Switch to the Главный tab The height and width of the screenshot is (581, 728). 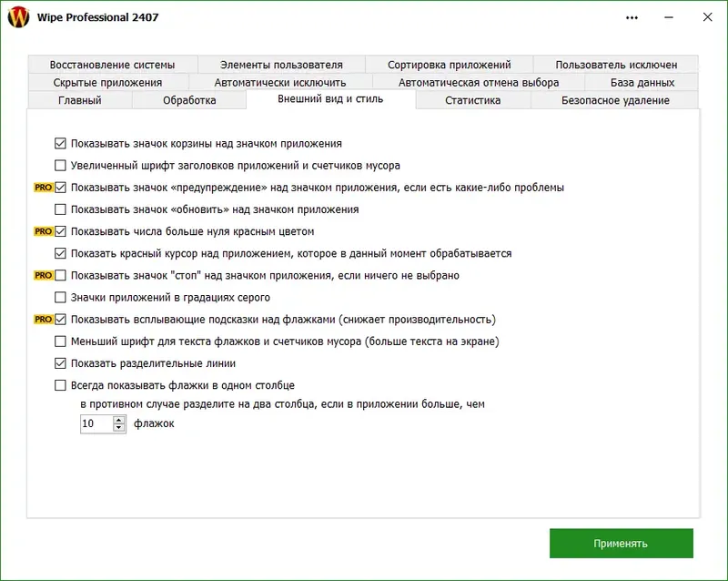[81, 101]
